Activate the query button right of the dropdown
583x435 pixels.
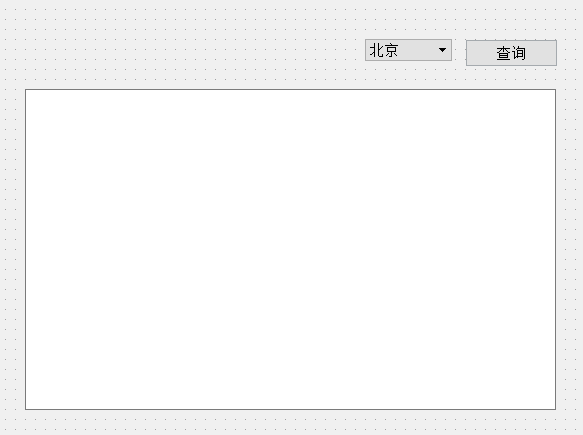[x=511, y=53]
